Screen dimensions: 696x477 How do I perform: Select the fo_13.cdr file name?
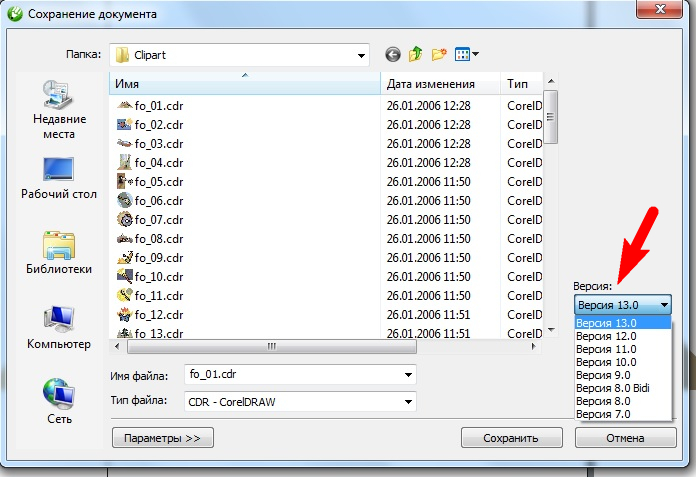(159, 334)
